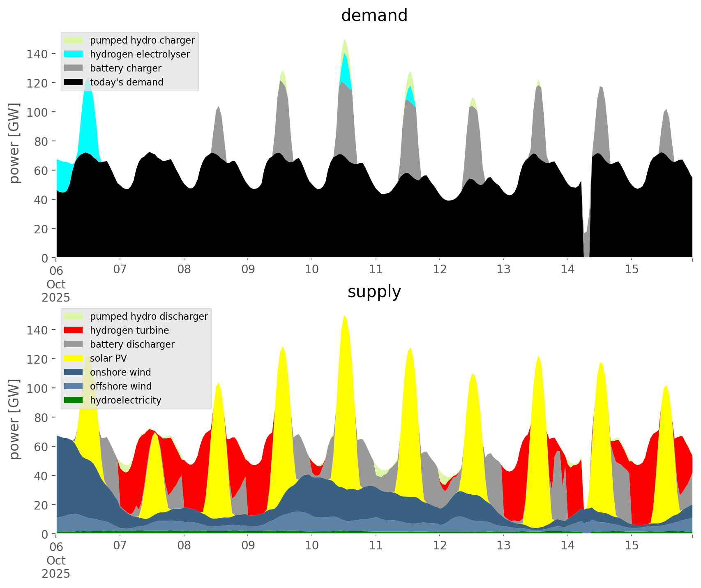Screen dimensions: 701x588
Task: Click the green hydroelectricity legend swatch
Action: (74, 400)
